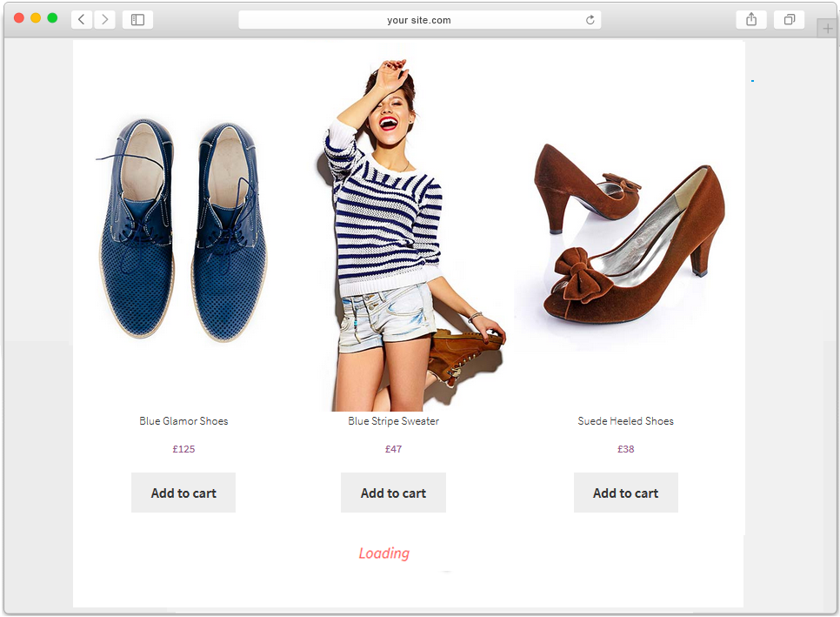
Task: Open a new tab with the plus button
Action: click(828, 29)
